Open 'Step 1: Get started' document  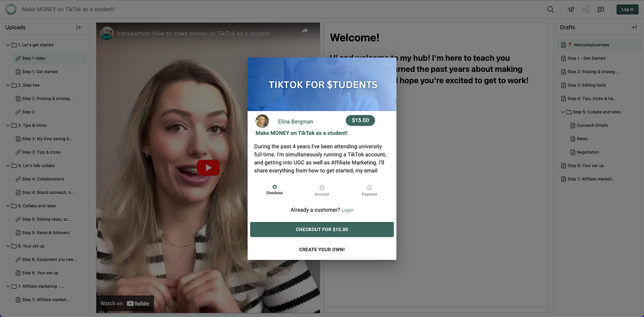point(50,72)
